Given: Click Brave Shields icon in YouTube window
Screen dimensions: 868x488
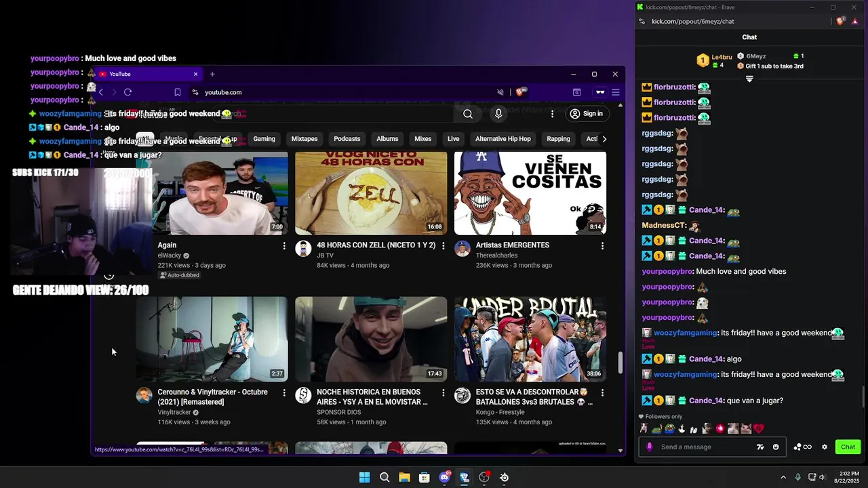Looking at the screenshot, I should (x=521, y=92).
